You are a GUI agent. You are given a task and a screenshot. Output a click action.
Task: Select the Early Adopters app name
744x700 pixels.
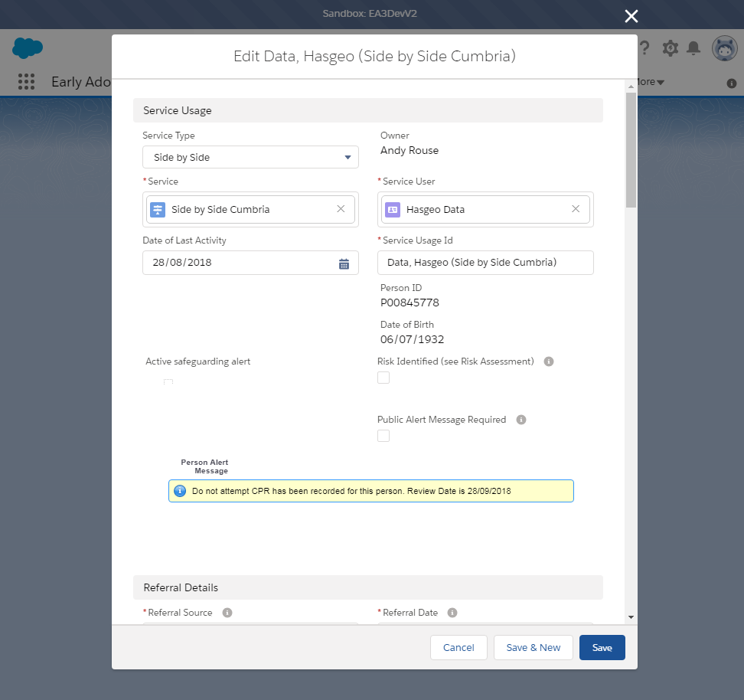tap(80, 81)
